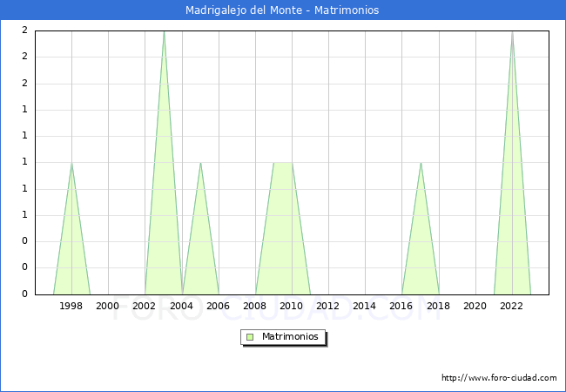
Task: Click the 2000 x-axis label
Action: coord(108,306)
